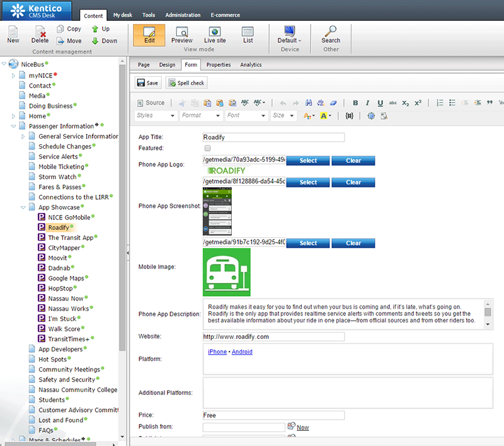Open the Tools tab
This screenshot has height=446, width=504.
tap(149, 15)
